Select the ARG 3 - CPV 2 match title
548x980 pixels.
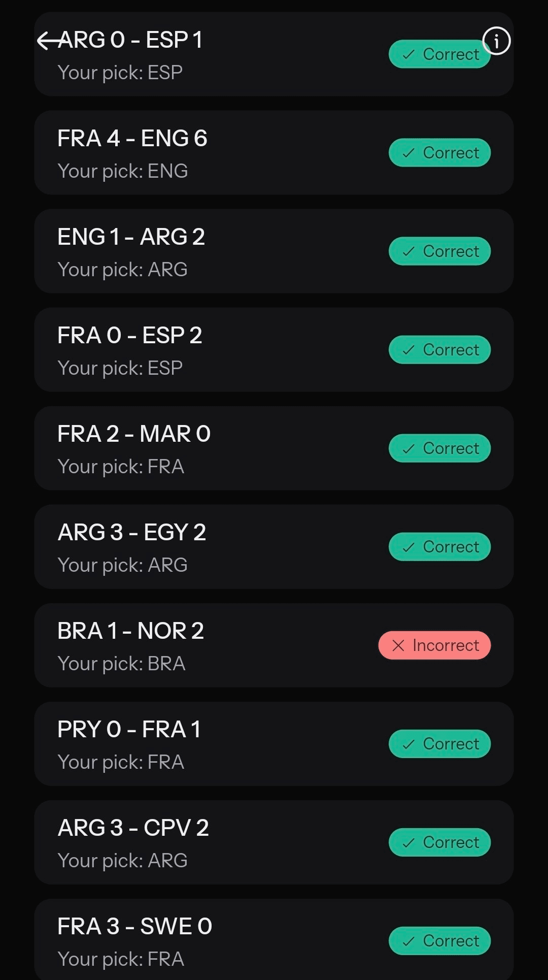[x=133, y=828]
